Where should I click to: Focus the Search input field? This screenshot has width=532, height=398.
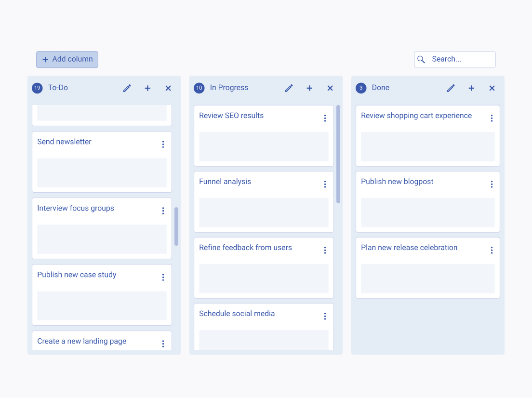pyautogui.click(x=454, y=59)
